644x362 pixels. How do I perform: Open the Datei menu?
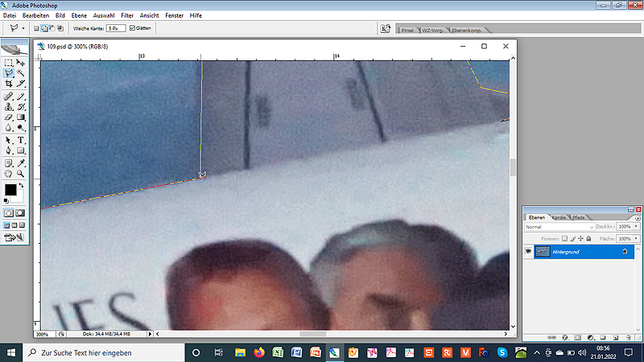[10, 15]
